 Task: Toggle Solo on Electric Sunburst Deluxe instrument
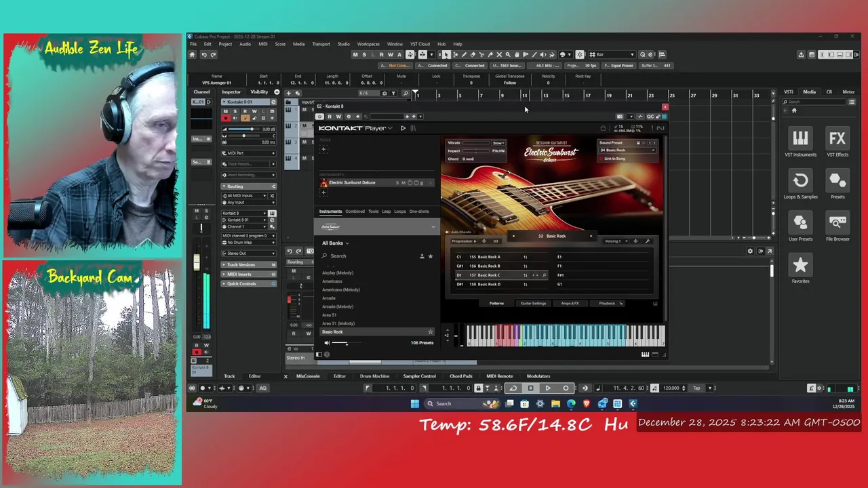(x=397, y=183)
